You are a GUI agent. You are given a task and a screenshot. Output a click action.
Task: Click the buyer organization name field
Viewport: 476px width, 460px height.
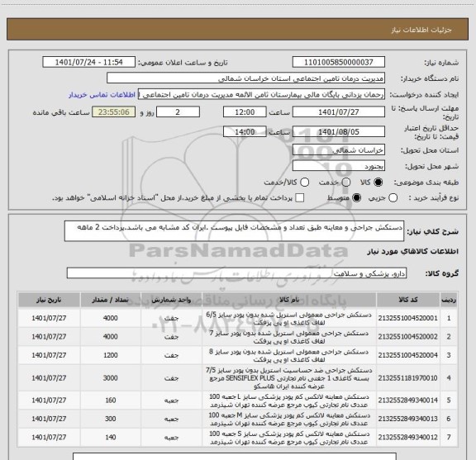(246, 78)
